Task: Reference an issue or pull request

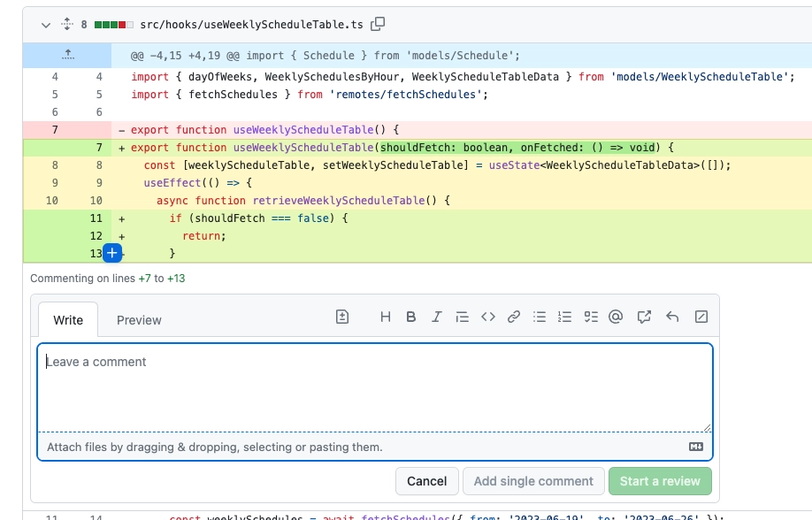Action: point(644,317)
